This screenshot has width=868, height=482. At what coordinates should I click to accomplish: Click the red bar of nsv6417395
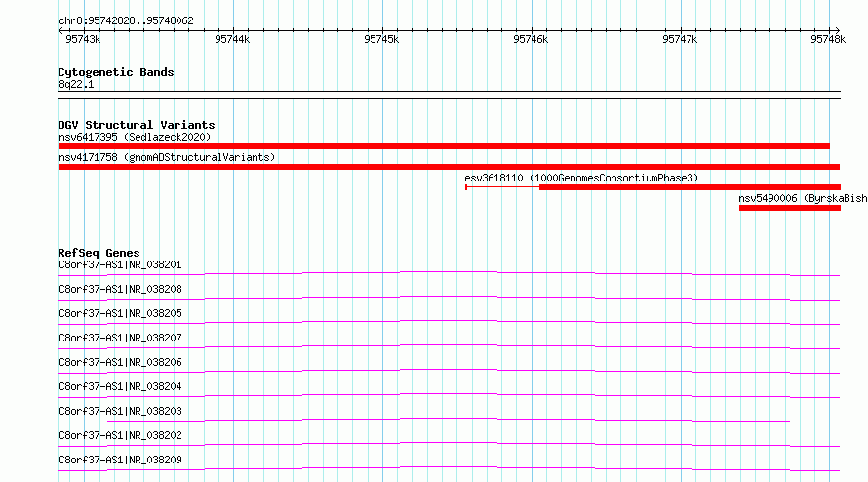444,146
